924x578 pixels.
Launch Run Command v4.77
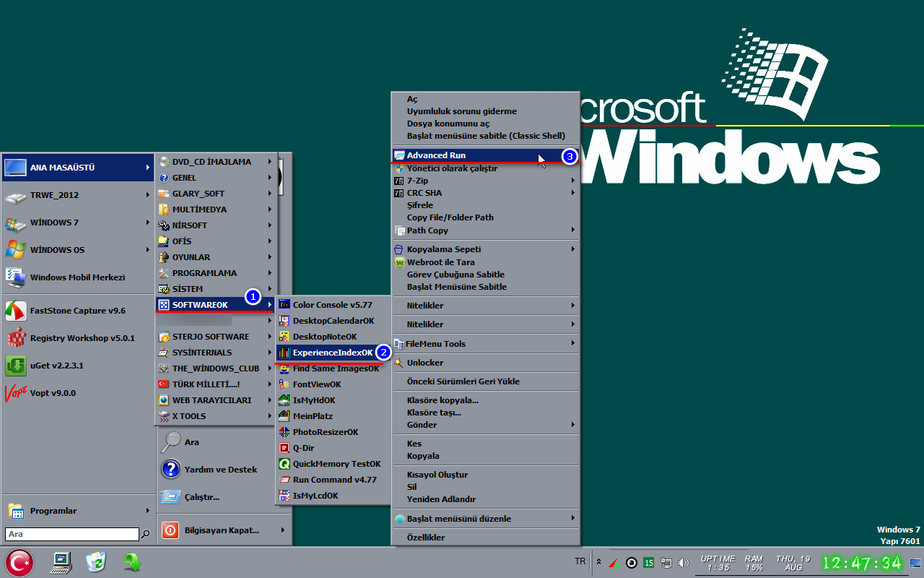pyautogui.click(x=334, y=480)
